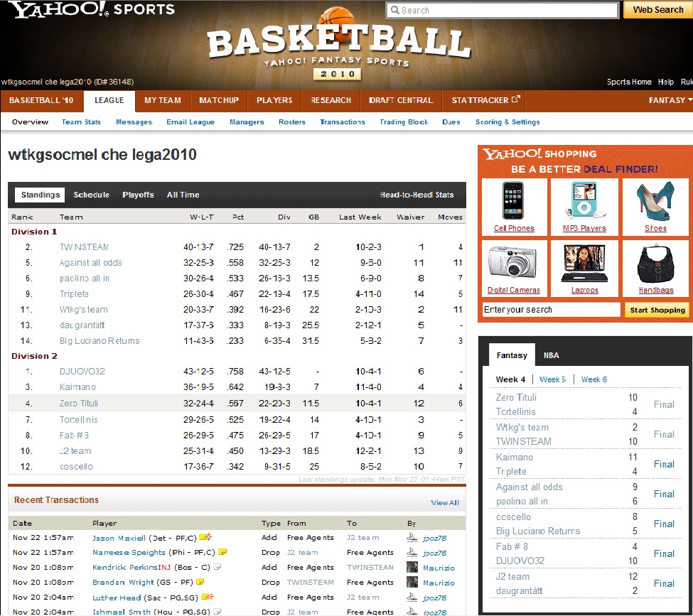This screenshot has width=693, height=616.
Task: Click the search magnifier icon in the header
Action: tap(395, 10)
